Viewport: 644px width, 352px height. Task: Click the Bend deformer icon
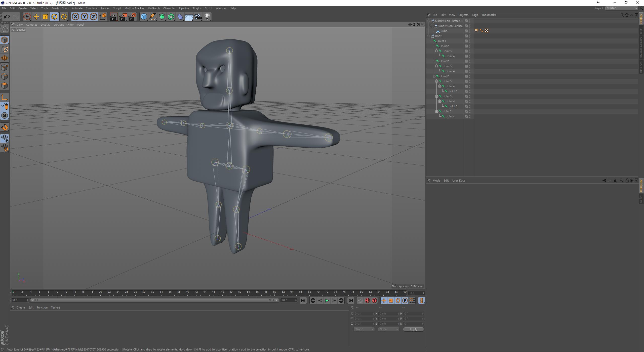click(180, 17)
